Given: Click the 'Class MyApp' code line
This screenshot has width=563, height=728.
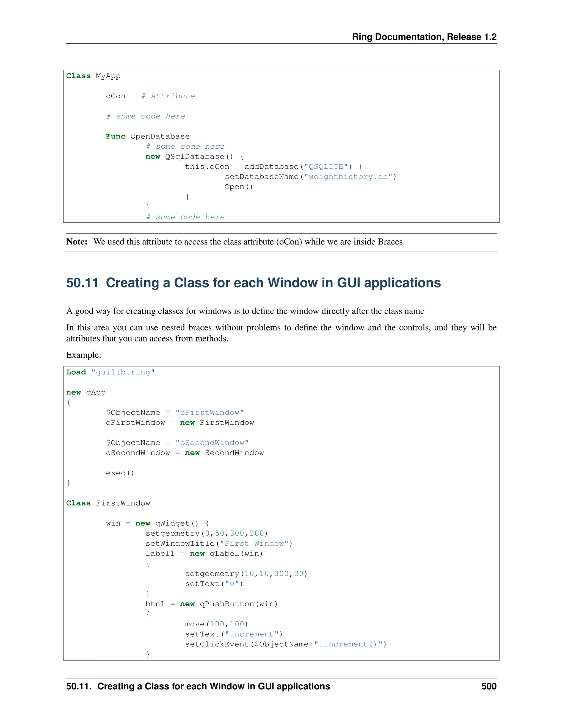Looking at the screenshot, I should coord(93,76).
